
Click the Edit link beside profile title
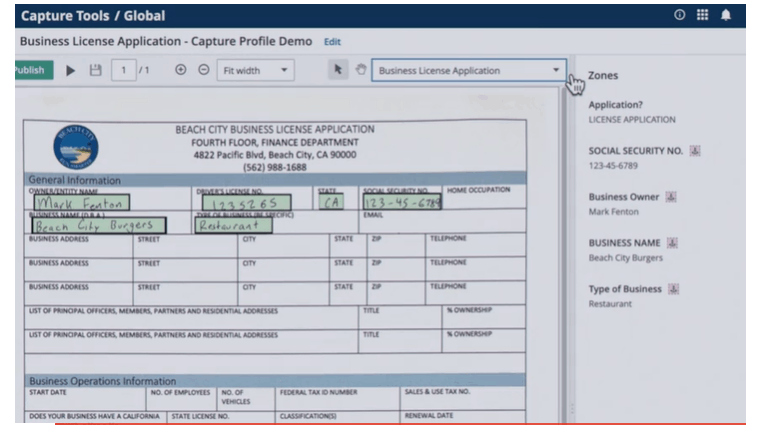pyautogui.click(x=332, y=42)
